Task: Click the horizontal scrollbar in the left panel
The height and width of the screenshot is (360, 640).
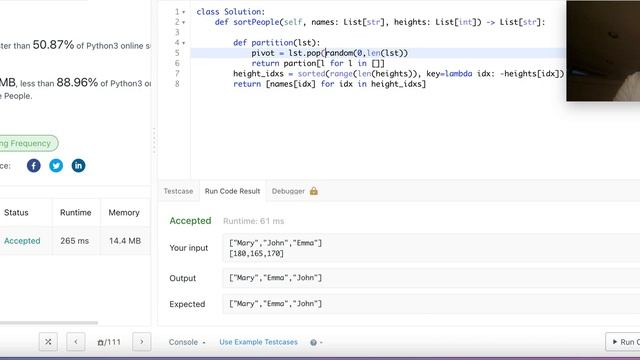Action: point(49,322)
